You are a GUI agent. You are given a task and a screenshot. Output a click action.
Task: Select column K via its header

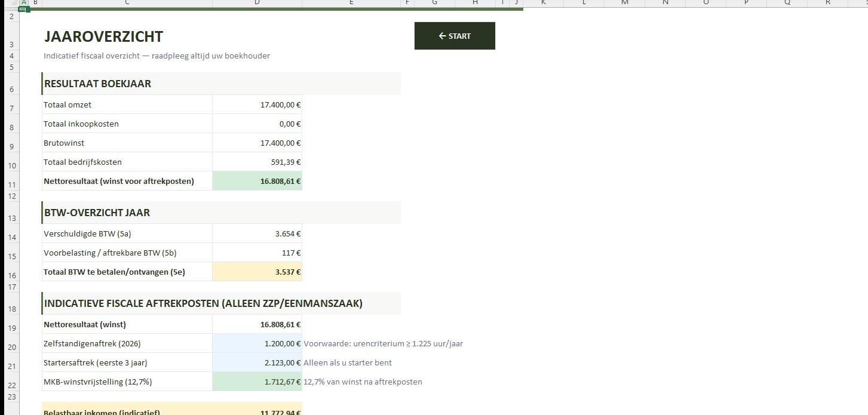(x=543, y=3)
